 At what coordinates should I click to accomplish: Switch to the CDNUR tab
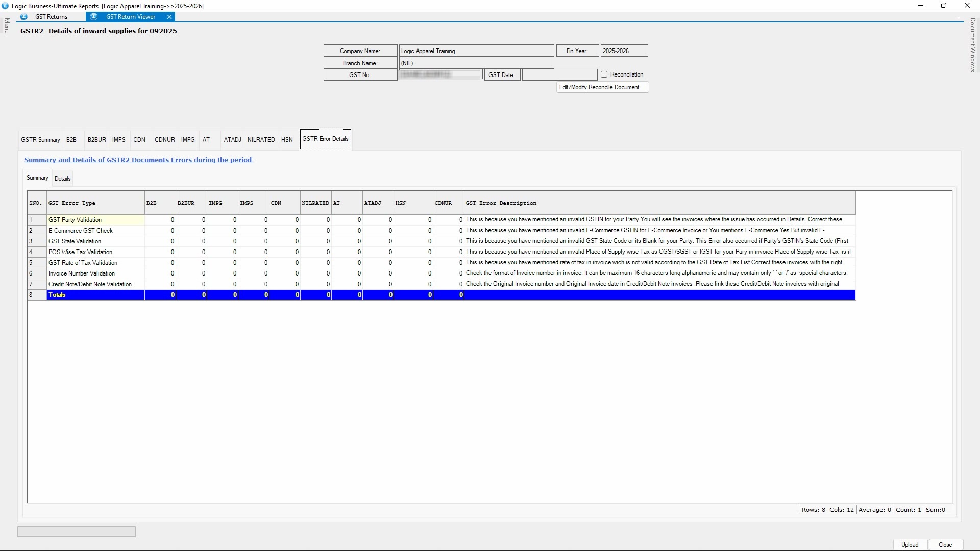click(164, 140)
